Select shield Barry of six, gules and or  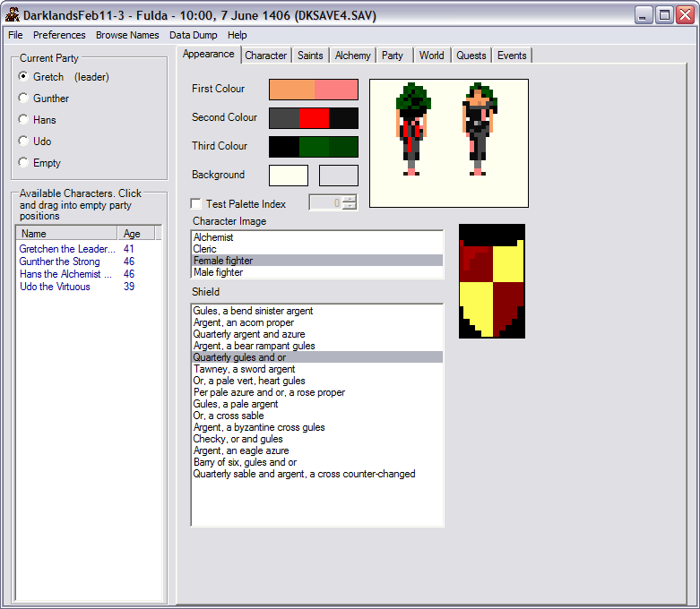tap(317, 462)
